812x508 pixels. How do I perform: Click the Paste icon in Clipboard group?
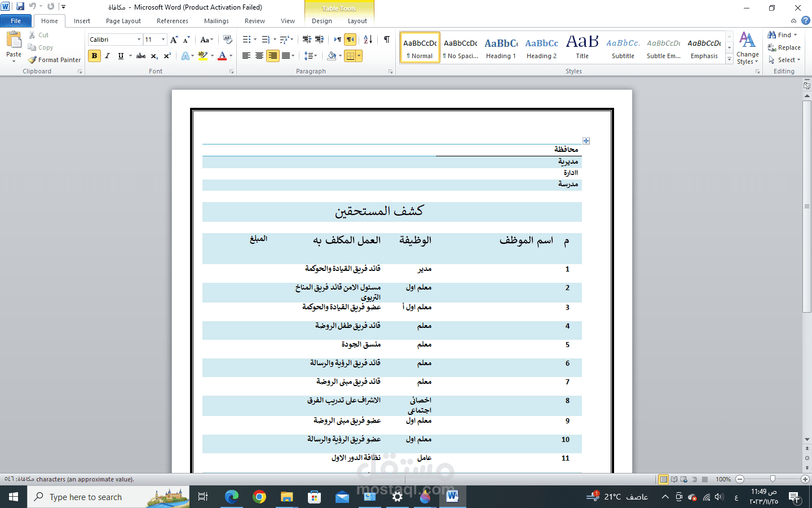click(14, 41)
